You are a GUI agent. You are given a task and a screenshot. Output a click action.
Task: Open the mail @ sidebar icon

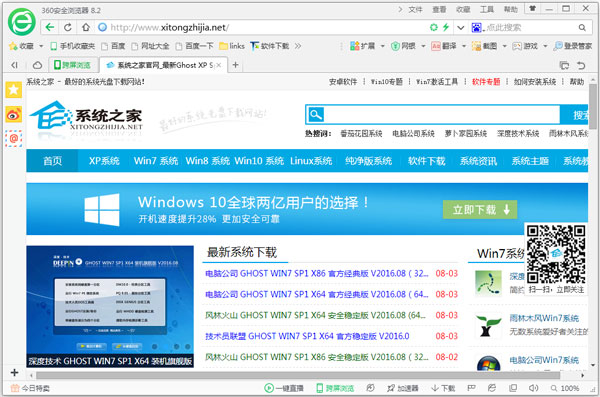click(13, 139)
